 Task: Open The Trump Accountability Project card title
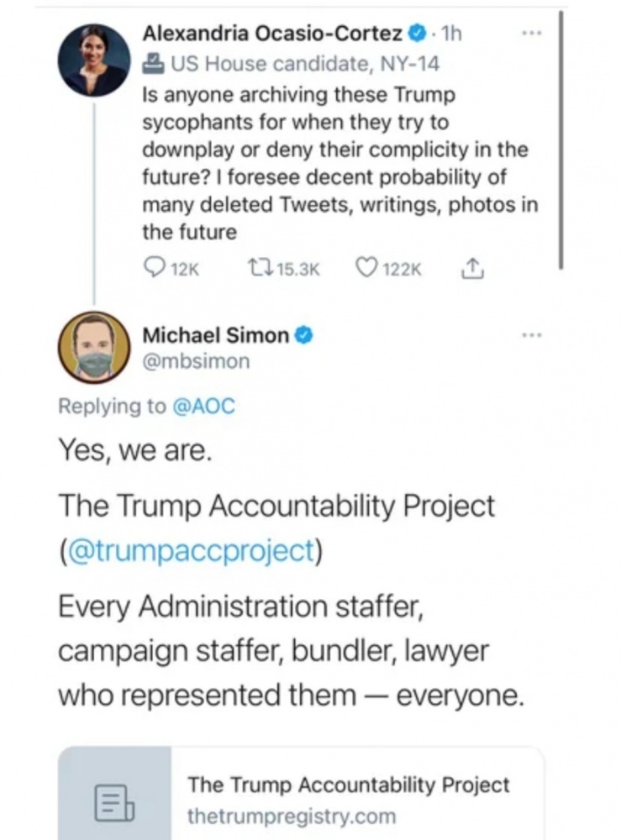pos(349,785)
